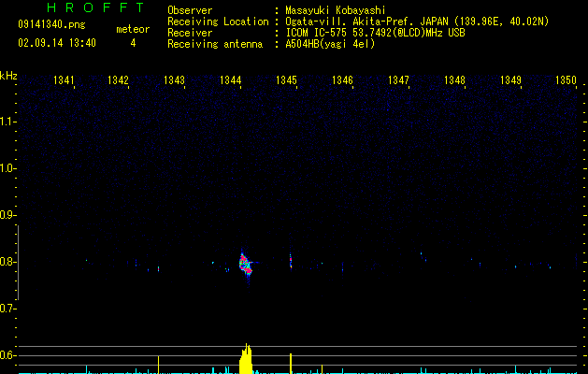Click the large meteor echo blob at 1344
The width and height of the screenshot is (588, 374).
pyautogui.click(x=245, y=265)
